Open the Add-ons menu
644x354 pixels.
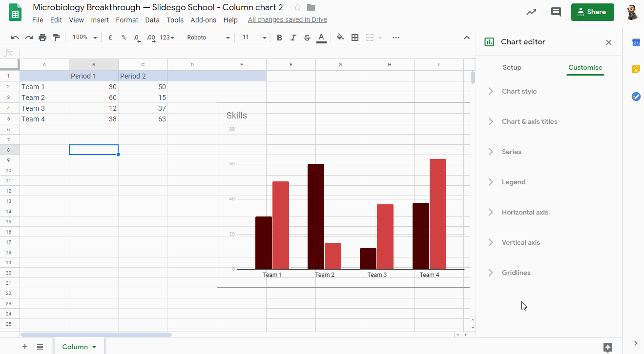pos(204,20)
